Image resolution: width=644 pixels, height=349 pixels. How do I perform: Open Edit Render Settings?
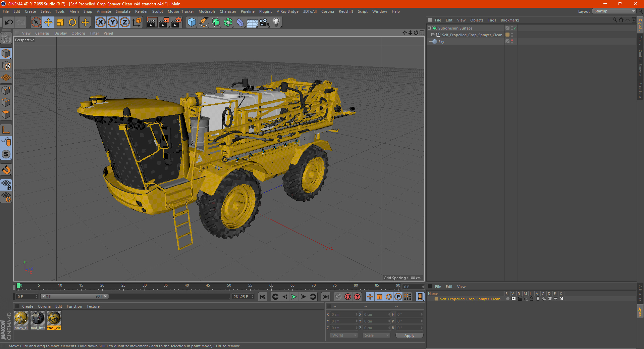coord(176,22)
